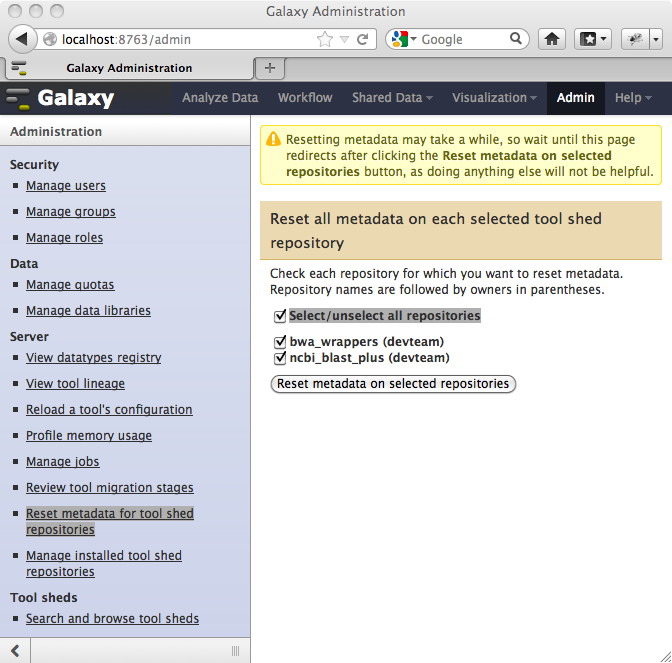Click the search magnifier icon

pyautogui.click(x=516, y=39)
